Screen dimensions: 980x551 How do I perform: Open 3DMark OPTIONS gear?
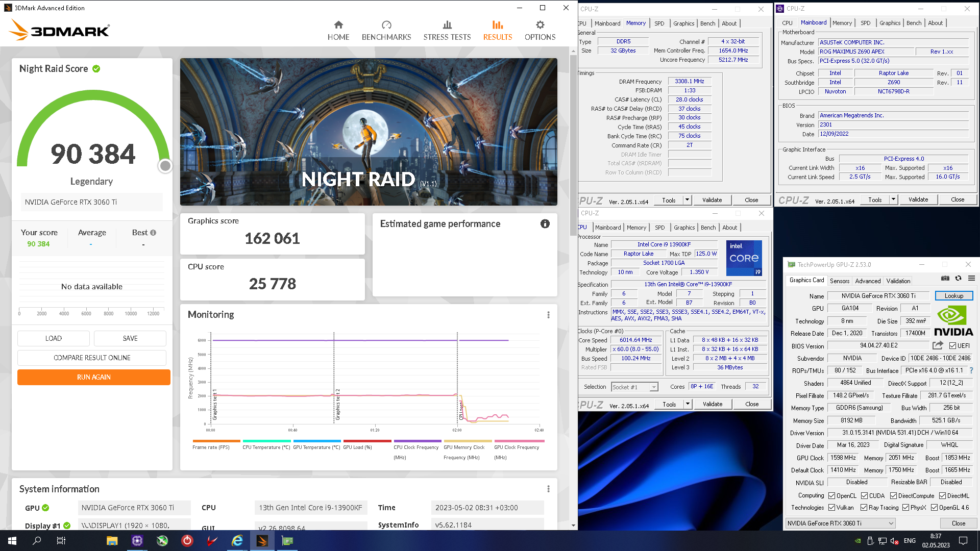[540, 31]
